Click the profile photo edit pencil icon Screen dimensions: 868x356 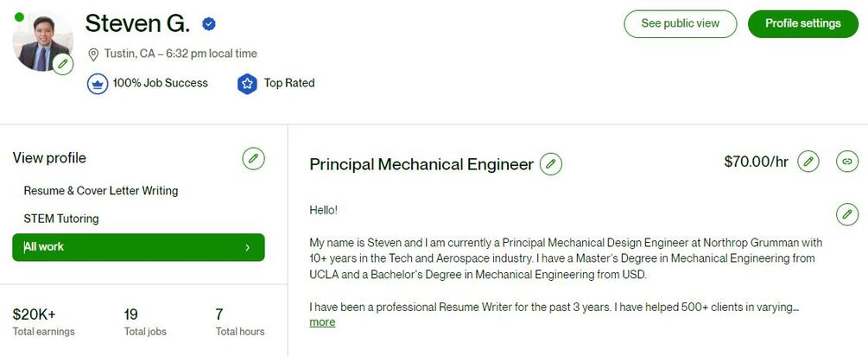(62, 65)
